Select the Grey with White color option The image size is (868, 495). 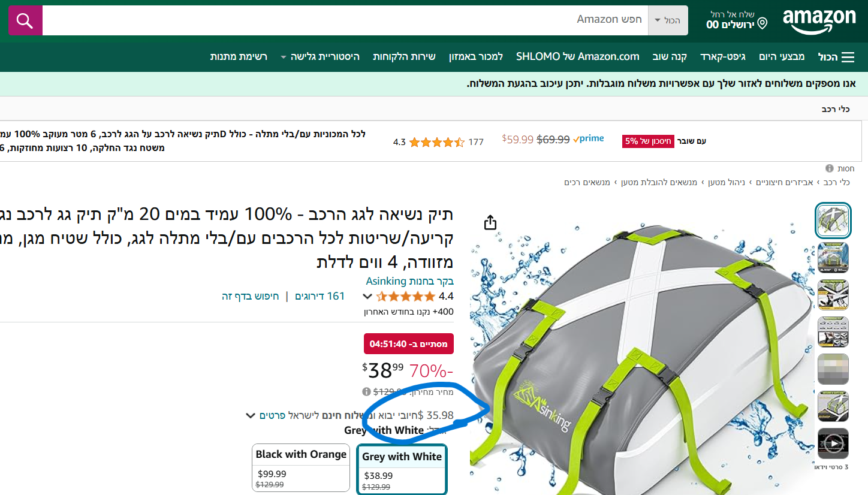(402, 469)
